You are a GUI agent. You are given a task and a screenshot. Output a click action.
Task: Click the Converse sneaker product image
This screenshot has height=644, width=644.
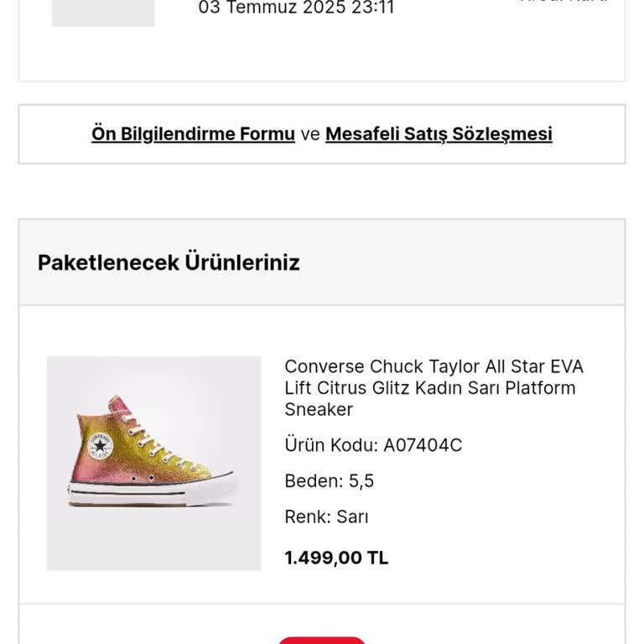153,463
